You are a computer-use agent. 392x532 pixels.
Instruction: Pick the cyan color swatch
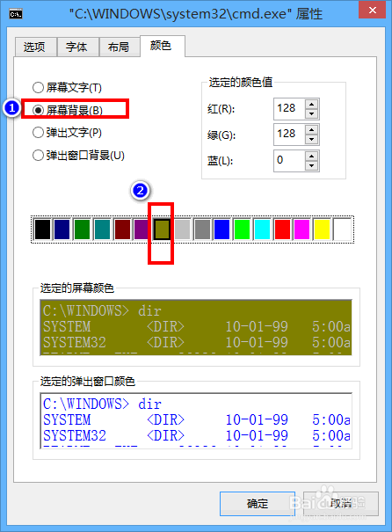262,230
